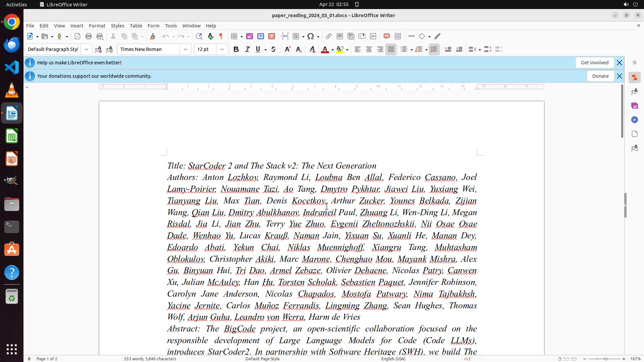Open the font size dropdown
This screenshot has width=644, height=362.
[222, 49]
